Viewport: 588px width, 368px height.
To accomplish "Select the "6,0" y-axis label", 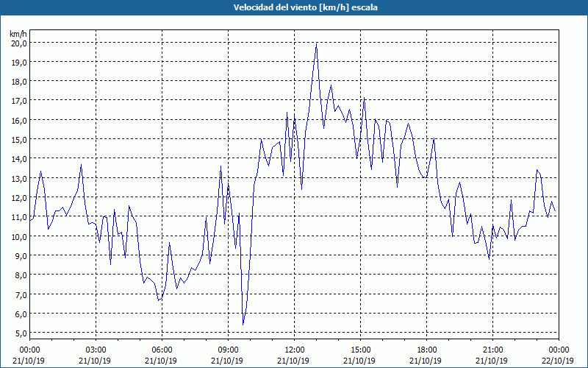I will point(21,314).
